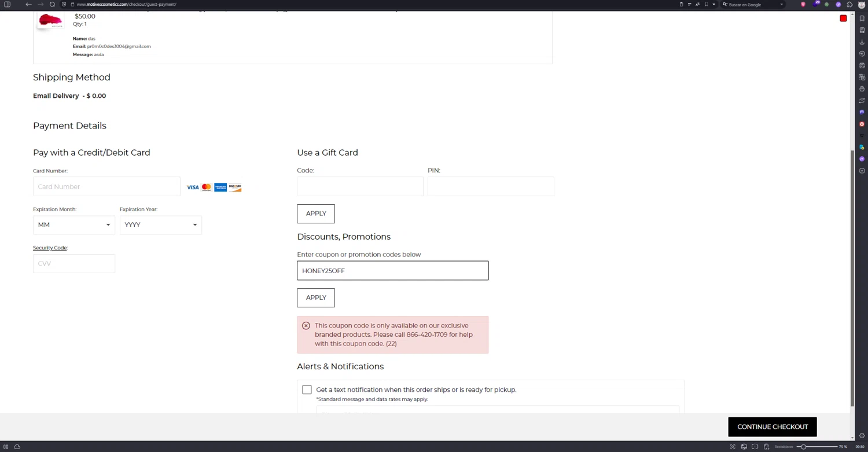Click the address bar URL motivescosmetics.com
This screenshot has width=868, height=452.
point(126,4)
